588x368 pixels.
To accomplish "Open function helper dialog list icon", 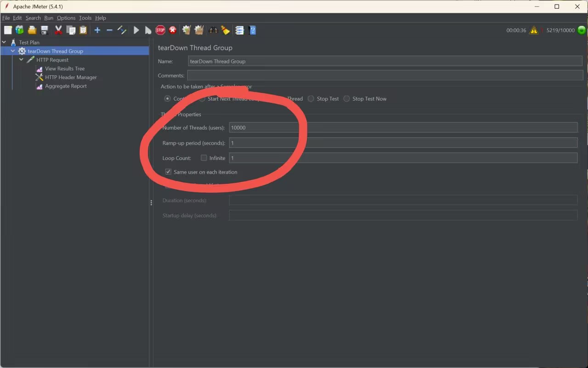I will (239, 30).
